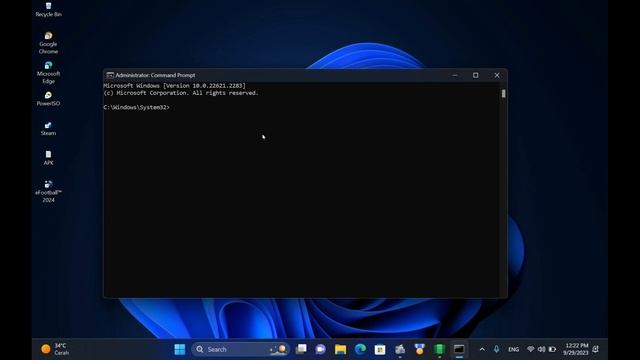Viewport: 640px width, 360px height.
Task: Open Task View from the taskbar
Action: 301,349
